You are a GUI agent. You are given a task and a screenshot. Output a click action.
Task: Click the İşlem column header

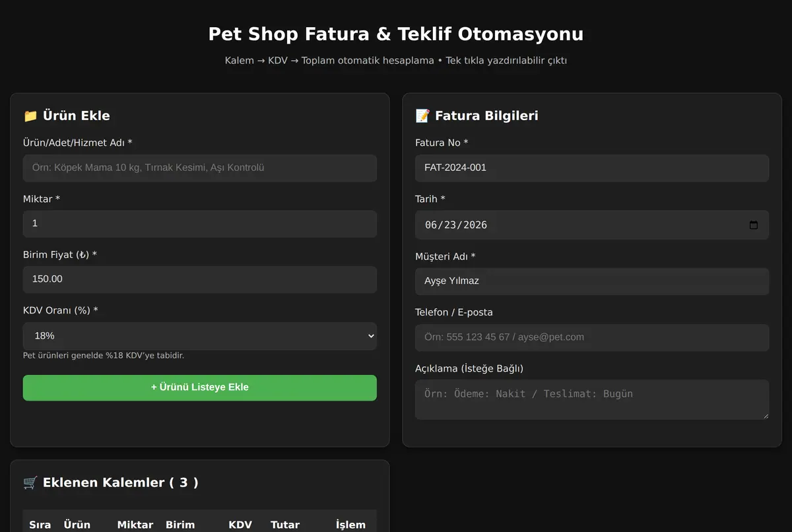click(350, 525)
